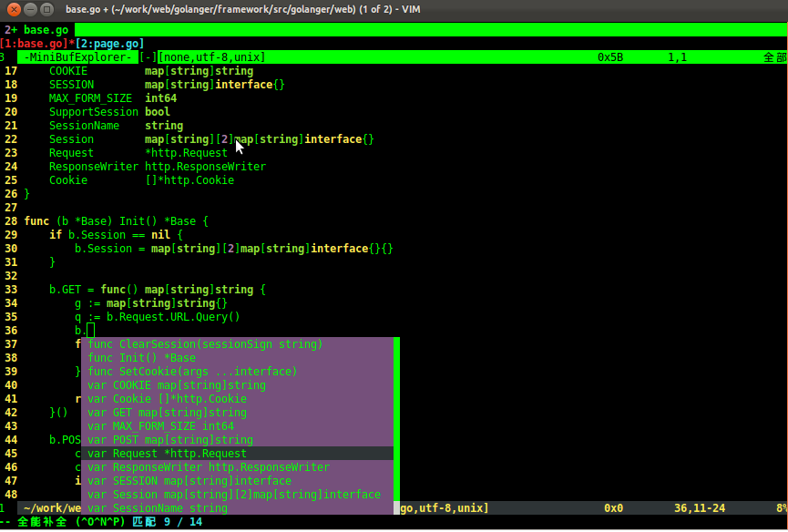Select highlighted 'var Request *http.Request' entry

click(167, 454)
